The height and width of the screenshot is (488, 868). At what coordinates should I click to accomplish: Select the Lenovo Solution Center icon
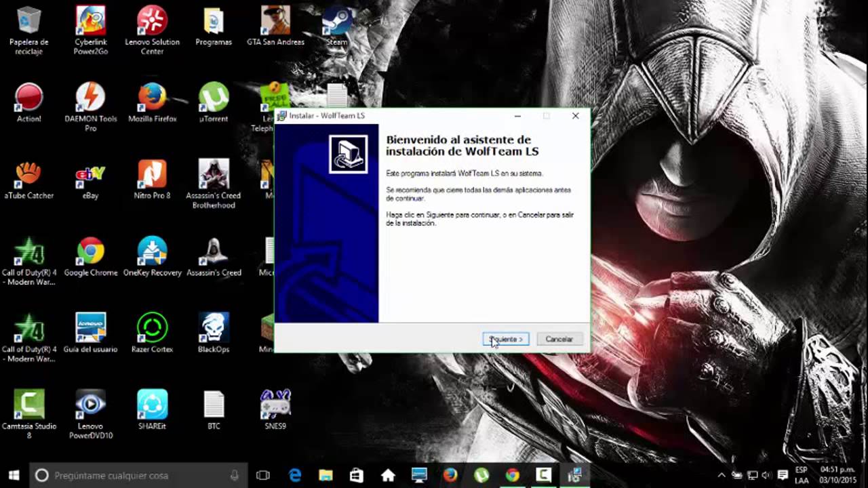(152, 31)
